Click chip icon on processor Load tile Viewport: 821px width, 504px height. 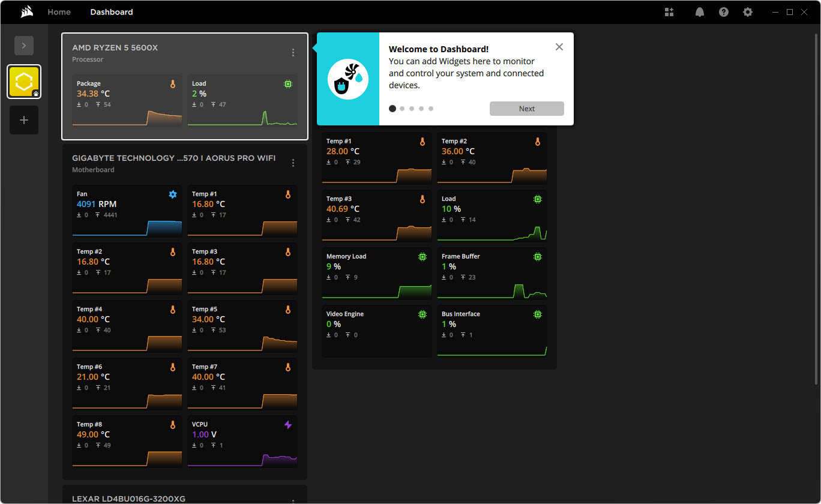[x=288, y=85]
